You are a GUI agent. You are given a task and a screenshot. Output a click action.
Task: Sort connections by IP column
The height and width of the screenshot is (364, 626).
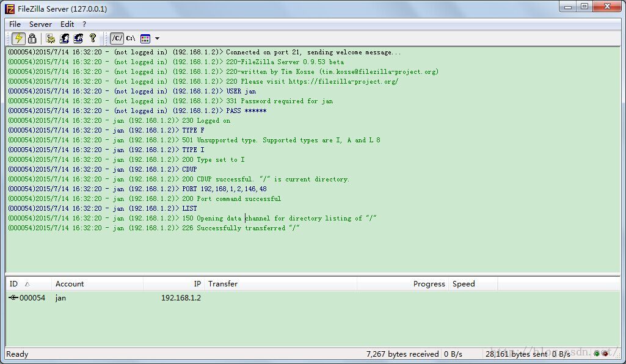(173, 284)
